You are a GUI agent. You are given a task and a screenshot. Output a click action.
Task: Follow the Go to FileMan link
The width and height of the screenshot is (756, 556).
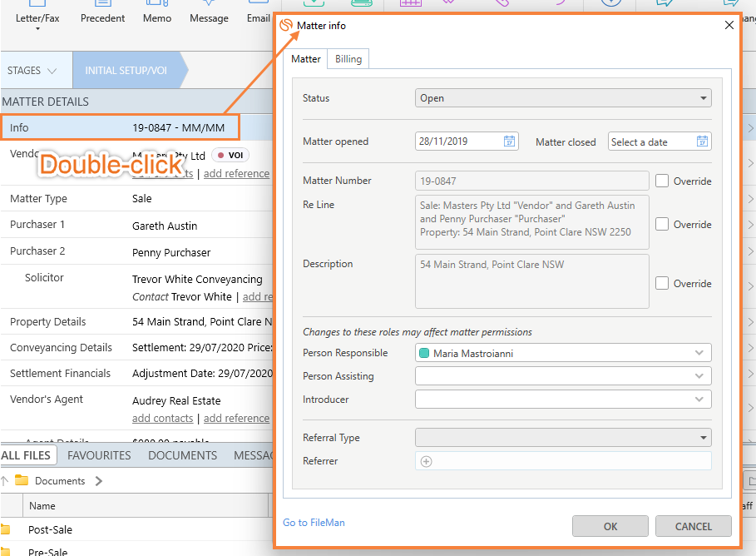tap(314, 523)
